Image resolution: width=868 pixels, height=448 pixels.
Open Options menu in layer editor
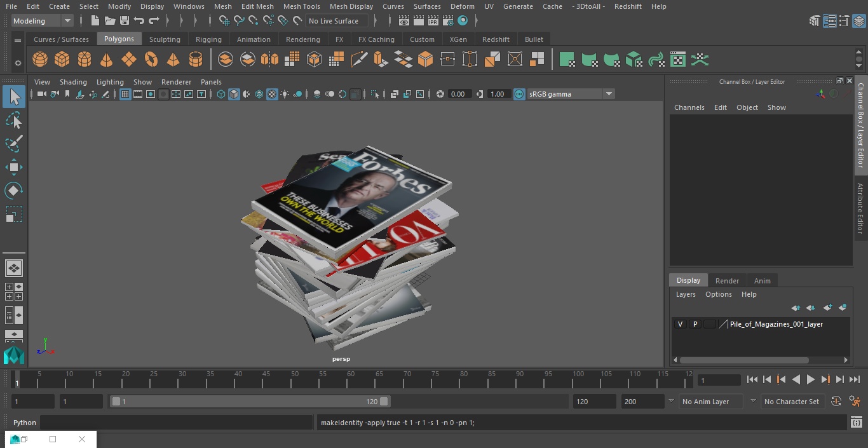click(719, 294)
